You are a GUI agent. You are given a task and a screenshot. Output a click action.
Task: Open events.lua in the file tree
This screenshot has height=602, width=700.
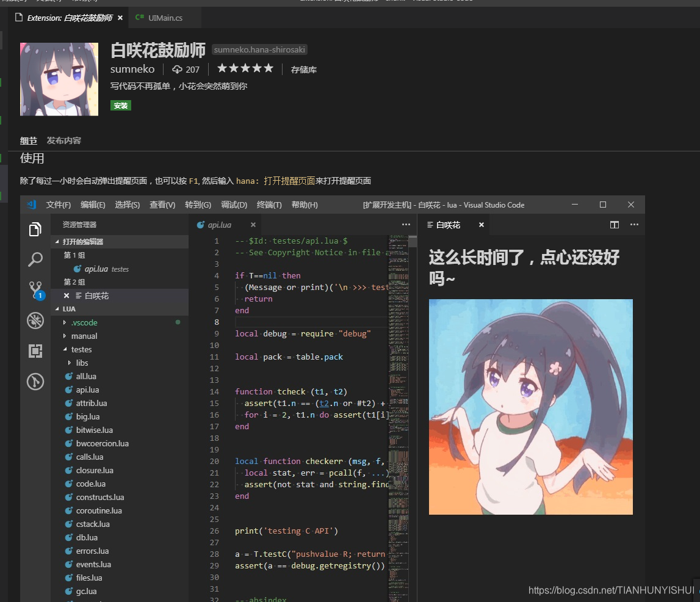tap(120, 564)
